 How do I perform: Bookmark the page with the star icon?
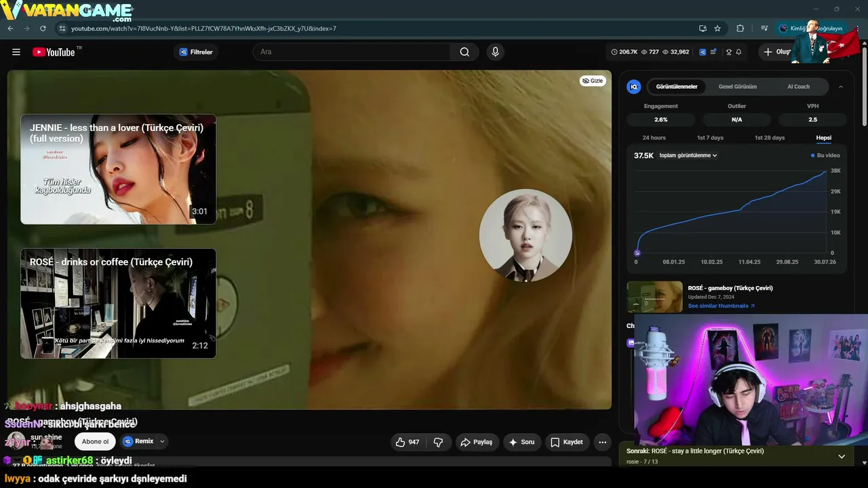[717, 28]
